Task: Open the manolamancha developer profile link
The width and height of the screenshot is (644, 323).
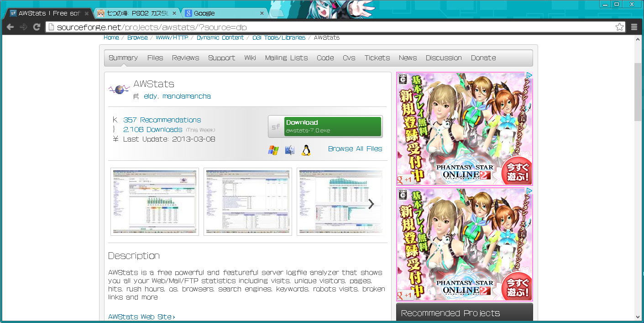Action: point(187,96)
